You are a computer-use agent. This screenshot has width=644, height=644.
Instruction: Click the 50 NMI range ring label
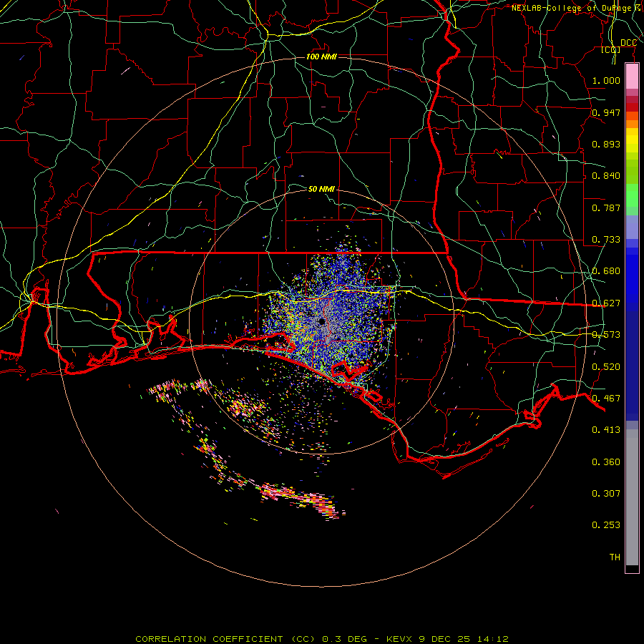[x=321, y=189]
